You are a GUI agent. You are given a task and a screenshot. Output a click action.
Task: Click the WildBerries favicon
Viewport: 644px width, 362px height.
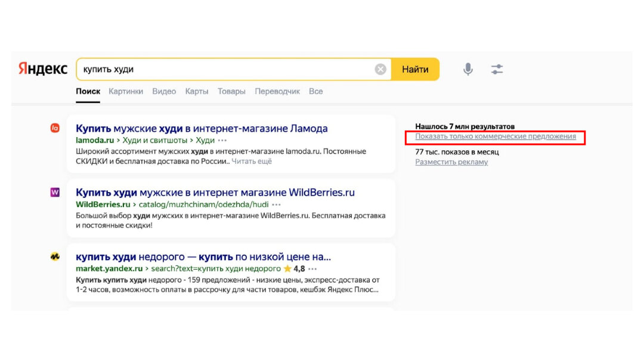click(55, 192)
